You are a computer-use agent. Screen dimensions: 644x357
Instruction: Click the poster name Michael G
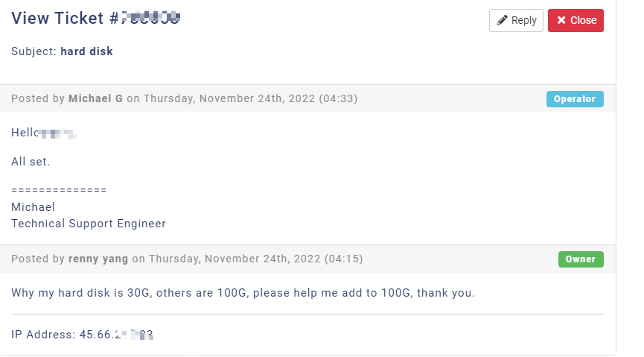(95, 98)
